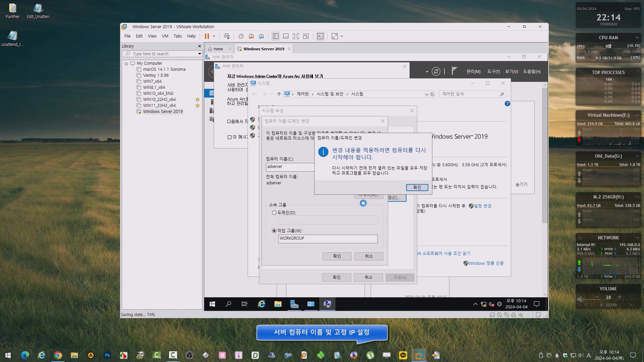Open the VMware VM menu
The width and height of the screenshot is (644, 362).
(x=165, y=36)
